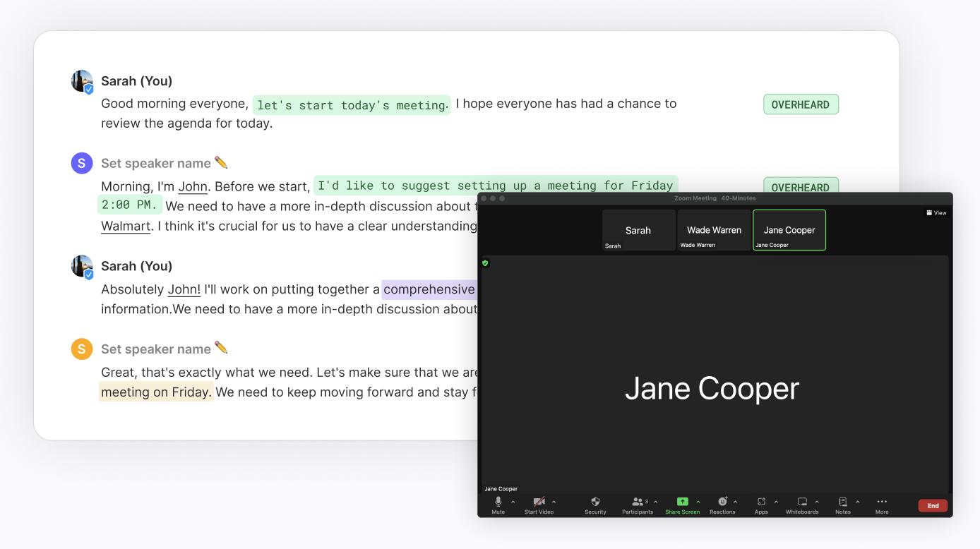Open Notes in the Zoom toolbar
The width and height of the screenshot is (980, 549).
[842, 505]
